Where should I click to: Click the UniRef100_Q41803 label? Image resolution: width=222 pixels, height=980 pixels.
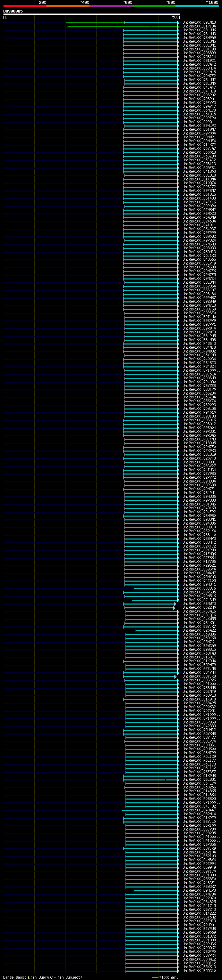tap(199, 171)
